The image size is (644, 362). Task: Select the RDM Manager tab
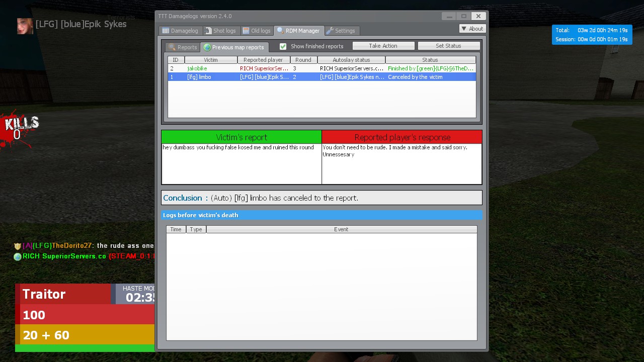[299, 31]
